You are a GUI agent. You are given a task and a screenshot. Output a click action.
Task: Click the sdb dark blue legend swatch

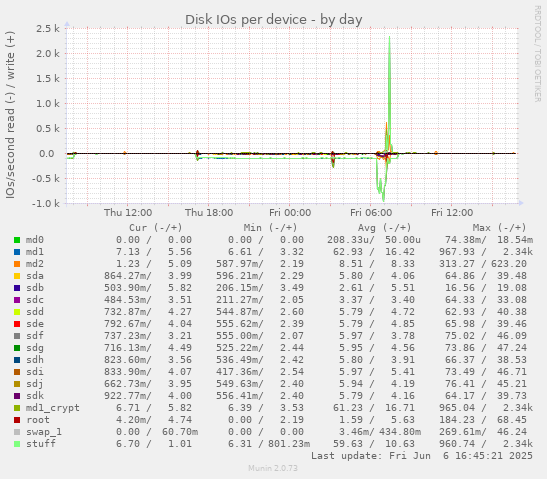17,288
